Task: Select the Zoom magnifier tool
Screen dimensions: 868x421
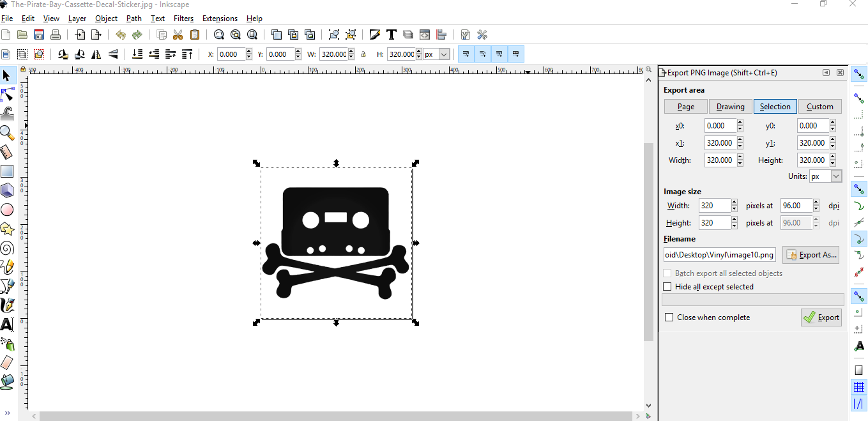Action: [7, 133]
